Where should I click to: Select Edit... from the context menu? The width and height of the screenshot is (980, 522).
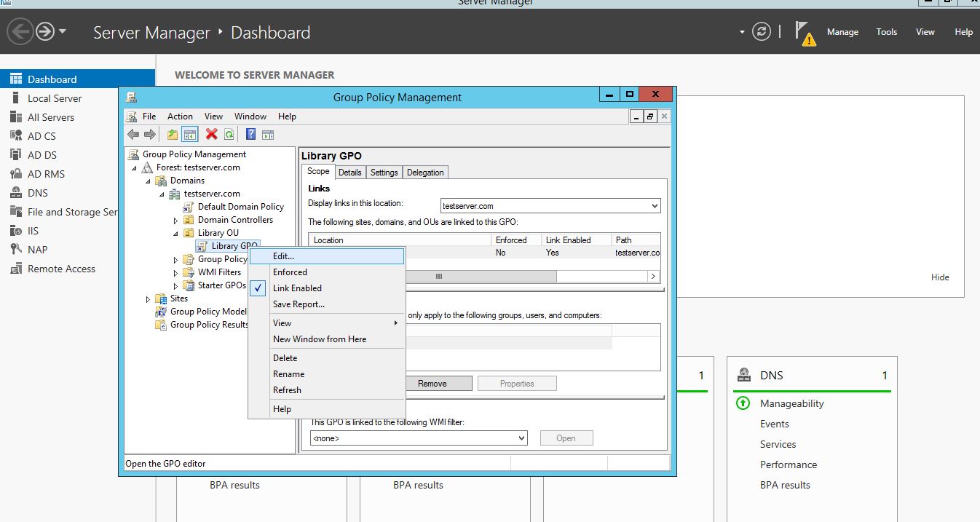coord(284,256)
